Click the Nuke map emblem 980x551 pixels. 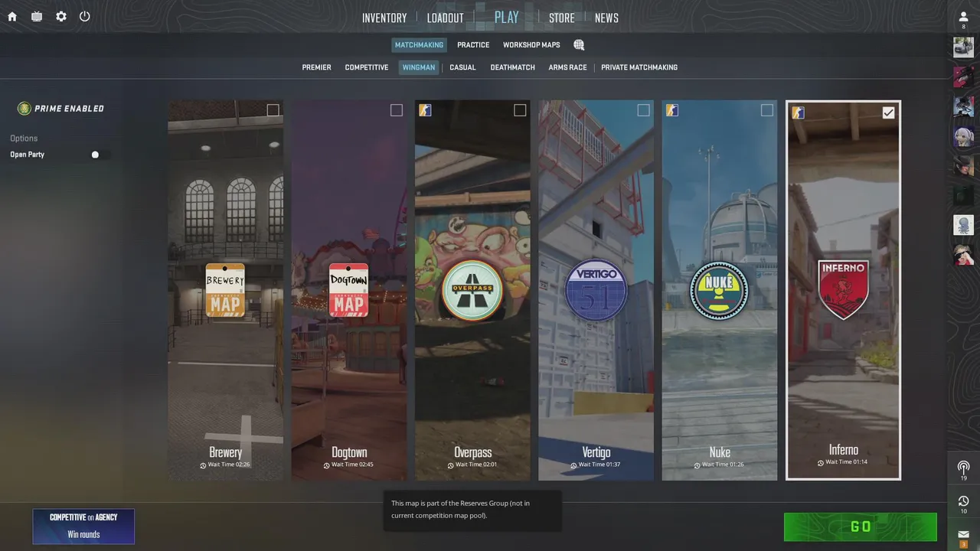[719, 291]
